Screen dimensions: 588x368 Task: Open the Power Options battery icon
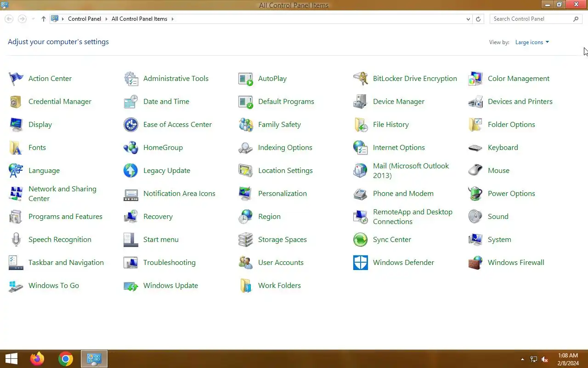click(x=475, y=194)
